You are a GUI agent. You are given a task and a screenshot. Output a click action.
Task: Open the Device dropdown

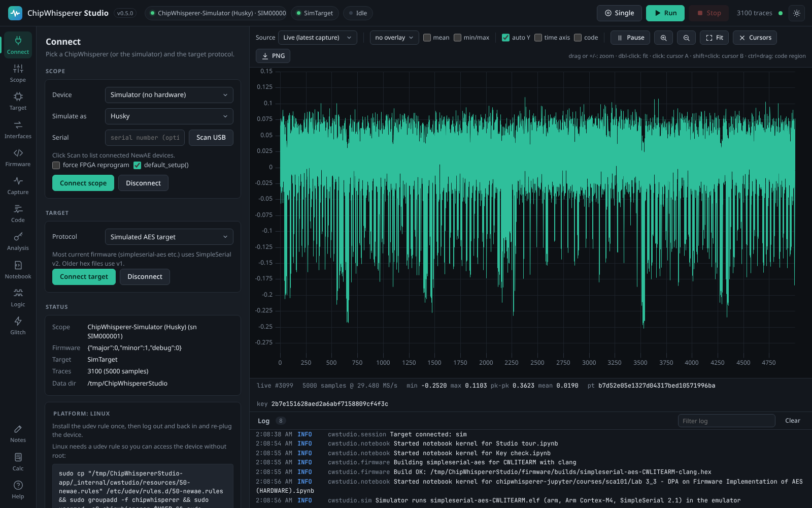169,95
